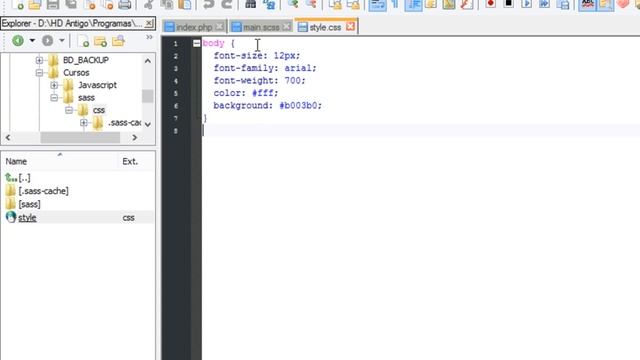Click the Zoom In toolbar icon
This screenshot has height=360, width=640.
(x=293, y=4)
